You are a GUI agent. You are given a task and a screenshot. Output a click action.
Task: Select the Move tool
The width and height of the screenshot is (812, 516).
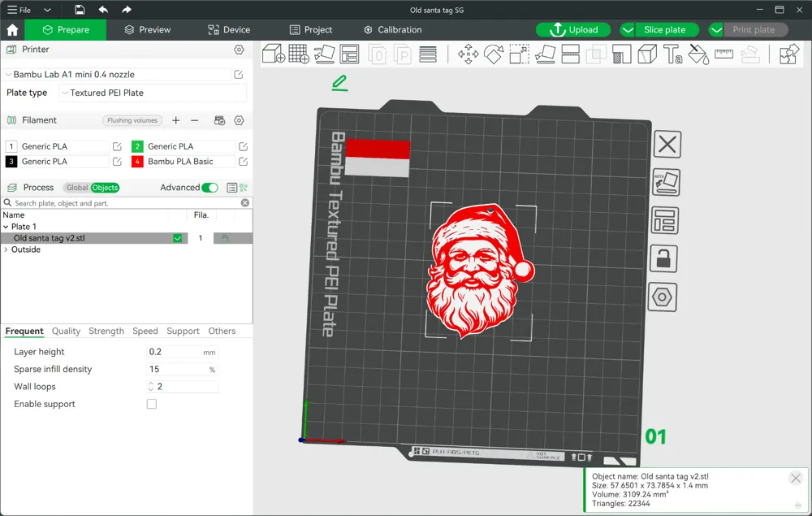(469, 54)
